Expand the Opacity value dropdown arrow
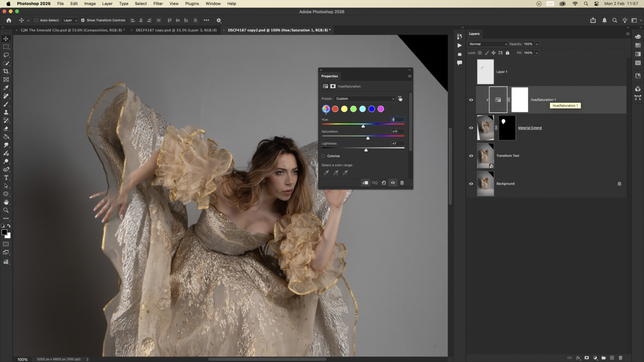This screenshot has height=362, width=644. point(537,44)
